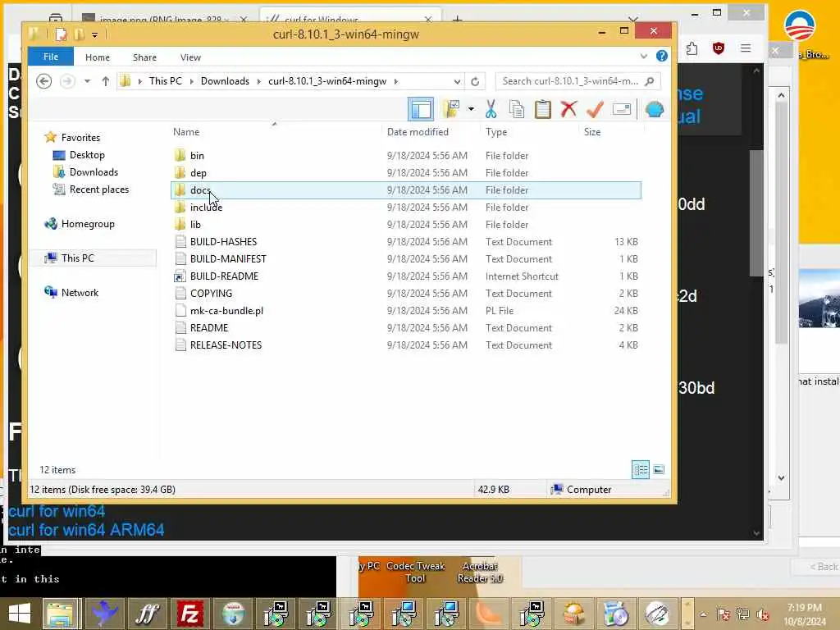Click the Rename box icon
Viewport: 840px width, 630px height.
pos(622,109)
